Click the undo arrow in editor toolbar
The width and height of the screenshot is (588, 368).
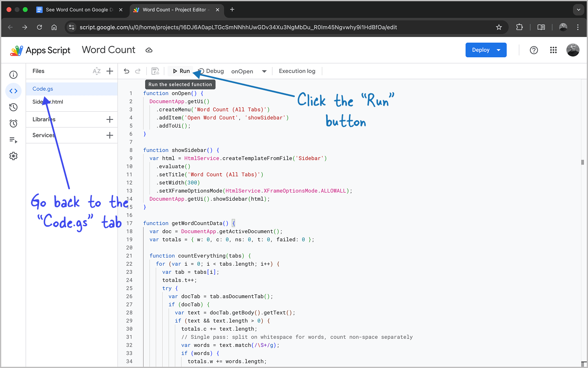point(126,71)
